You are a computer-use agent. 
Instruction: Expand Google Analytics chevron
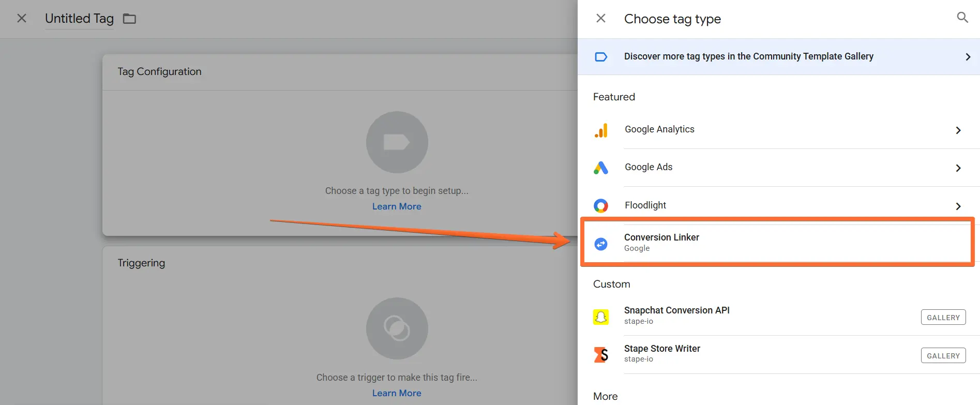[x=958, y=130]
